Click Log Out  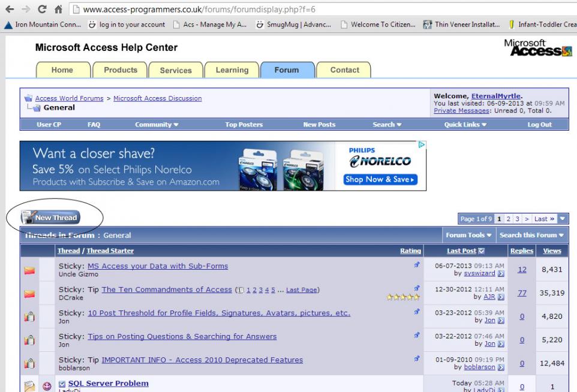(539, 125)
